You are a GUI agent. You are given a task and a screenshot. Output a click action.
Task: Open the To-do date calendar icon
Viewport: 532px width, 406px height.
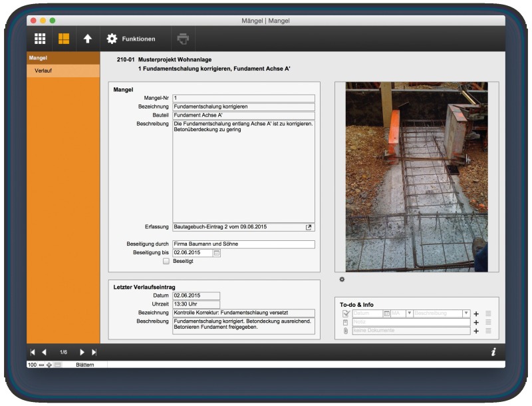[387, 313]
